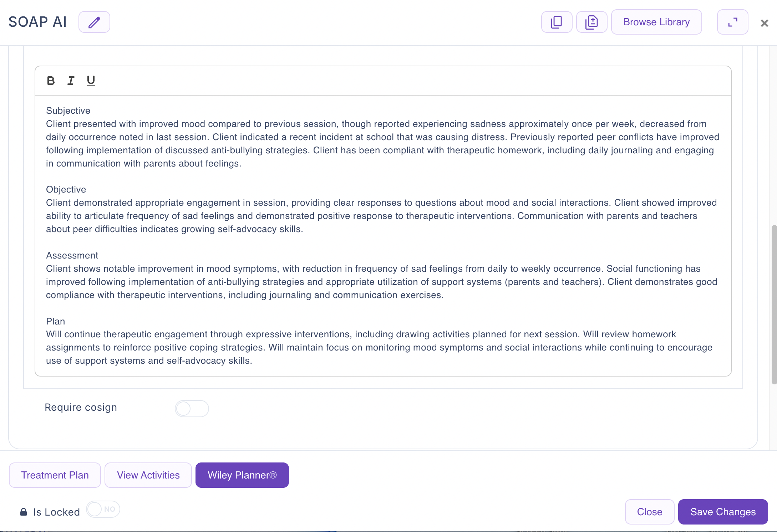
Task: Click View Activities button
Action: tap(148, 475)
